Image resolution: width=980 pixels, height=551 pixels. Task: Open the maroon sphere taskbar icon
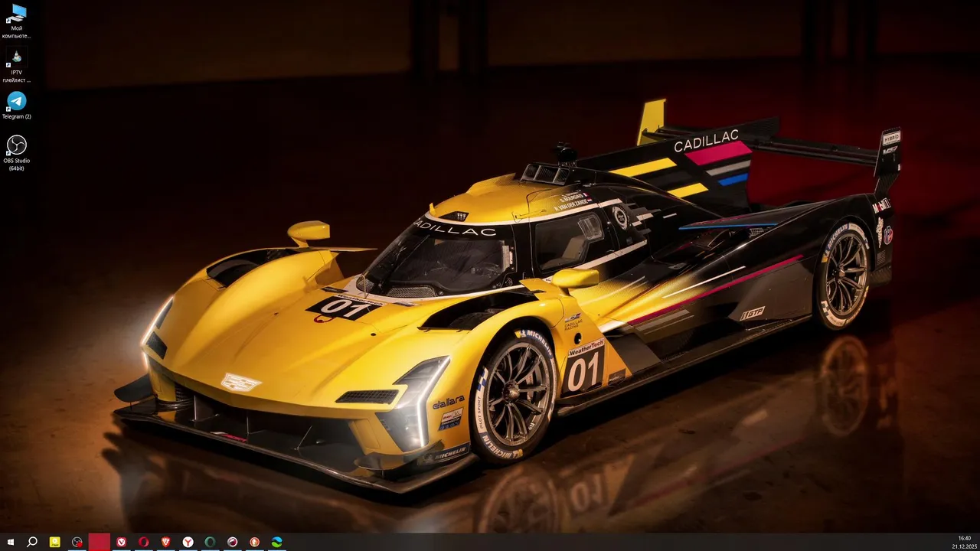[233, 542]
